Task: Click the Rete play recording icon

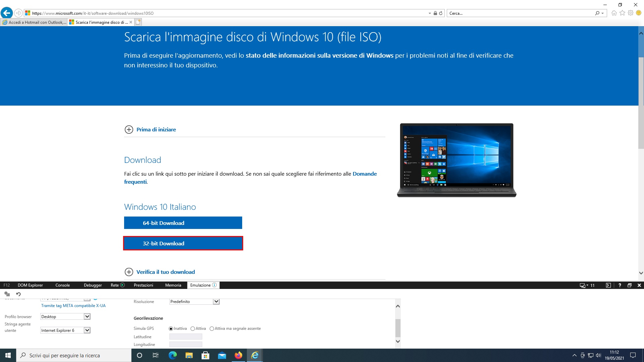Action: coord(122,285)
